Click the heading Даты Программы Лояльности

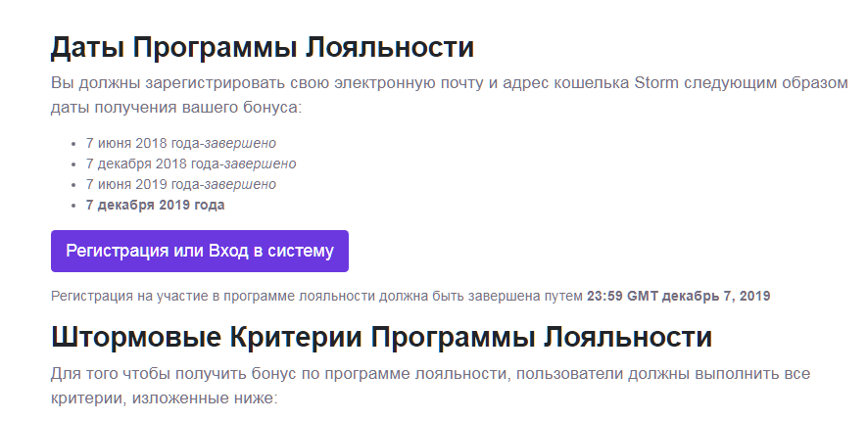pos(263,47)
